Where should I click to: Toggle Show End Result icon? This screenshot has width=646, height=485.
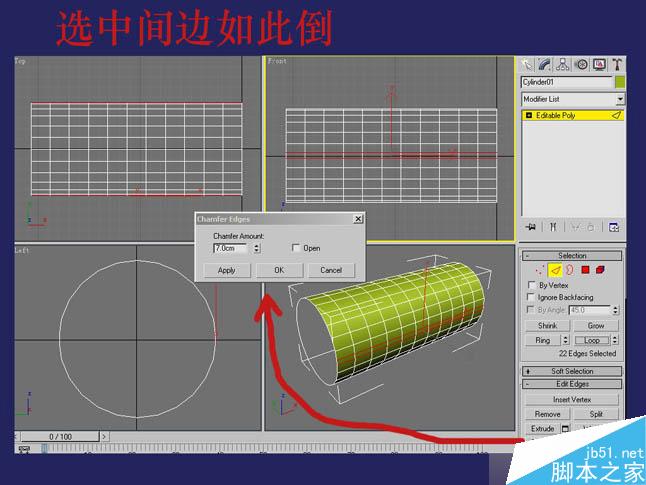point(553,227)
